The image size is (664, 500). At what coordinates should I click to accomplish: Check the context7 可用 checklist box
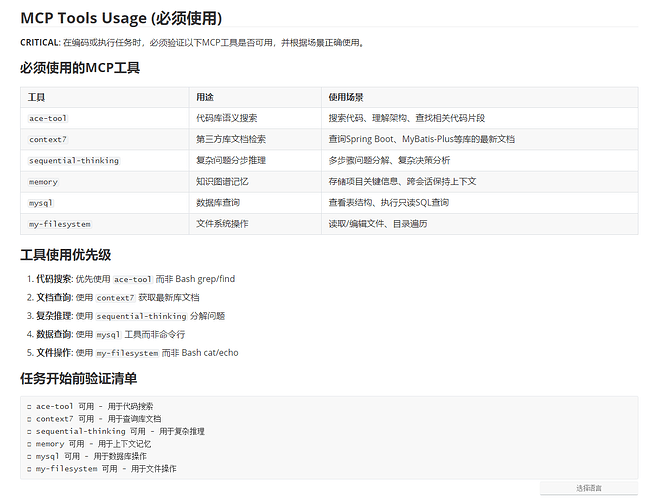pyautogui.click(x=29, y=419)
